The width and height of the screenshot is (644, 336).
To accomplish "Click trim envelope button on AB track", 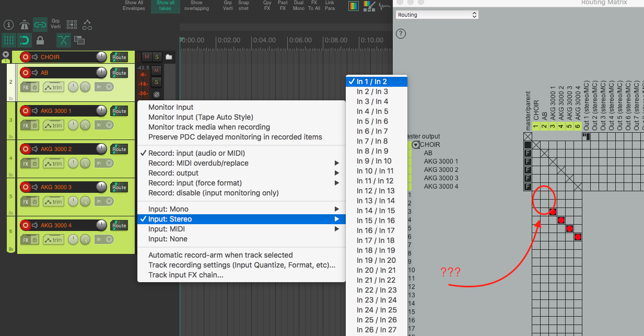I will 54,87.
